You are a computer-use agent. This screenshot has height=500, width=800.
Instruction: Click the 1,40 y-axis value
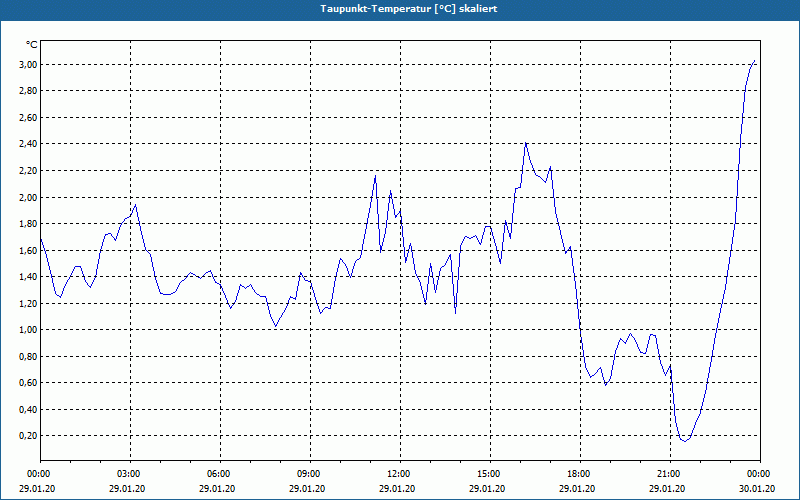pyautogui.click(x=28, y=277)
